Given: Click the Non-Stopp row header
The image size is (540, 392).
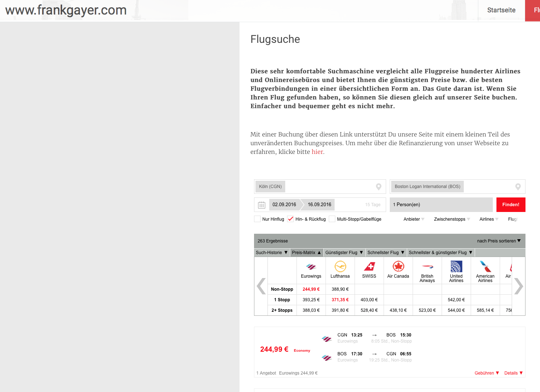Looking at the screenshot, I should click(282, 289).
